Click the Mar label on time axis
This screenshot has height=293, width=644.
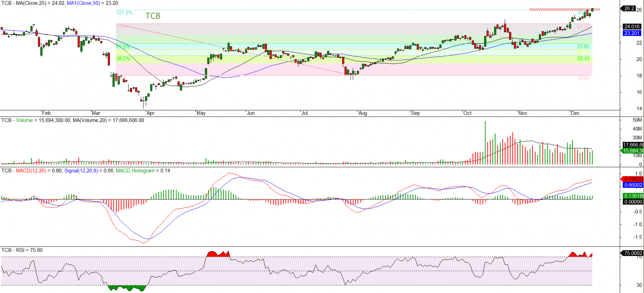tap(96, 113)
